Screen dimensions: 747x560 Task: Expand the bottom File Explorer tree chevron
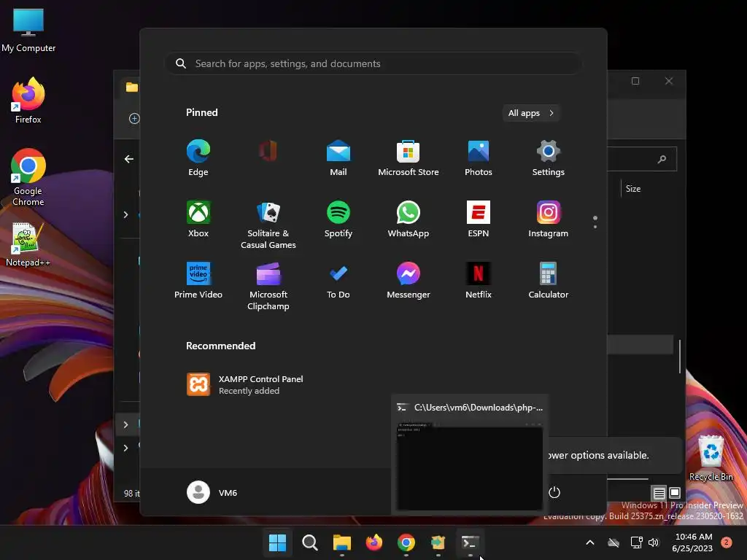[125, 448]
